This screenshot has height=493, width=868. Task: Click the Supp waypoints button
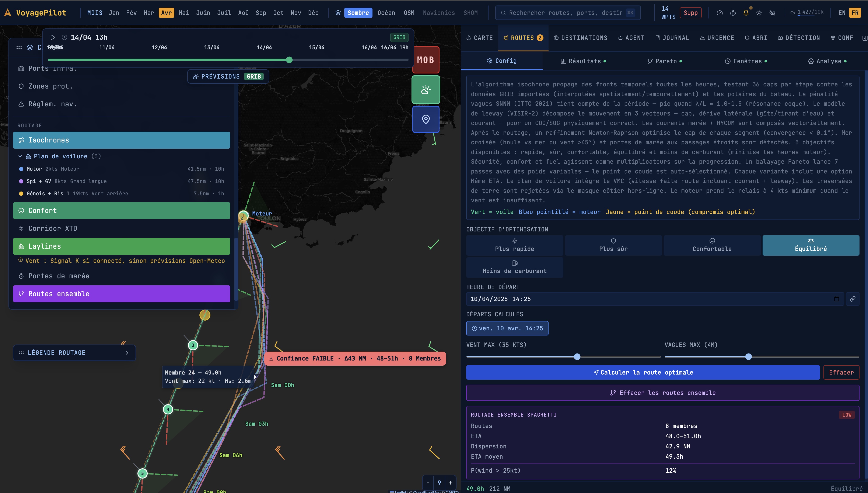690,13
